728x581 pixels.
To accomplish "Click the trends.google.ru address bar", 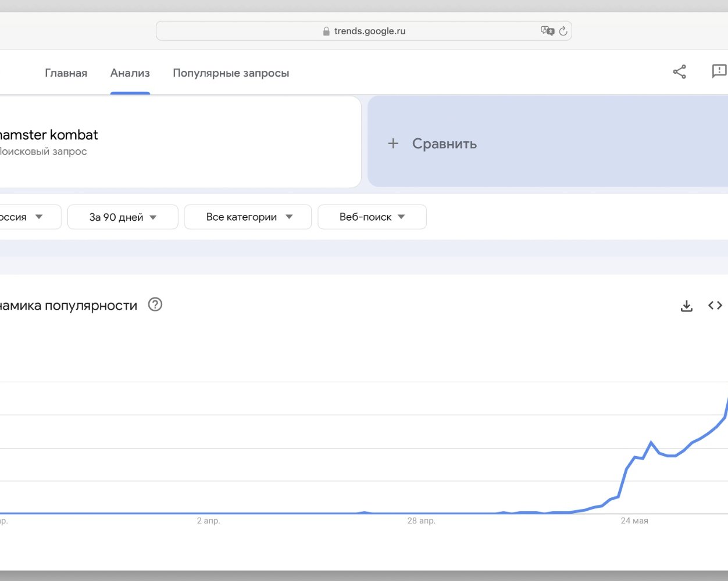I will (364, 31).
